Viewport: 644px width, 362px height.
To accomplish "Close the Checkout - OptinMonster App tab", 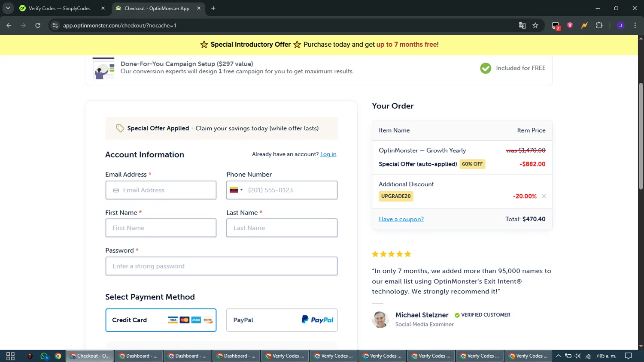I will (199, 8).
